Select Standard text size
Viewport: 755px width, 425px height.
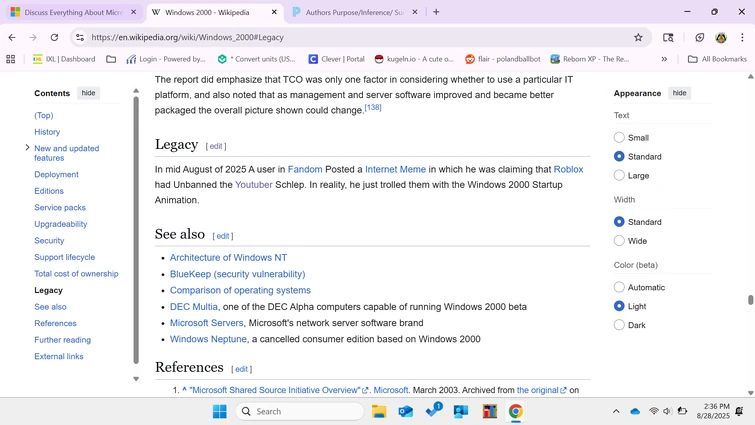[x=619, y=156]
